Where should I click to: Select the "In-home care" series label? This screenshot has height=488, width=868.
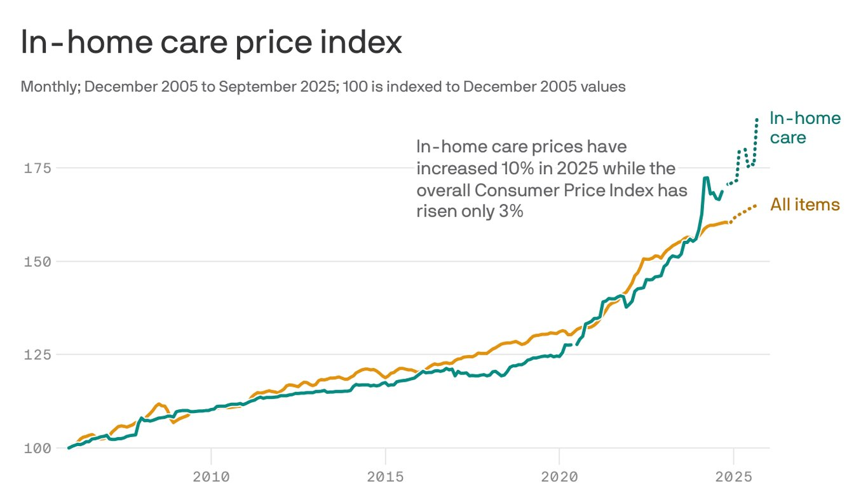click(804, 127)
